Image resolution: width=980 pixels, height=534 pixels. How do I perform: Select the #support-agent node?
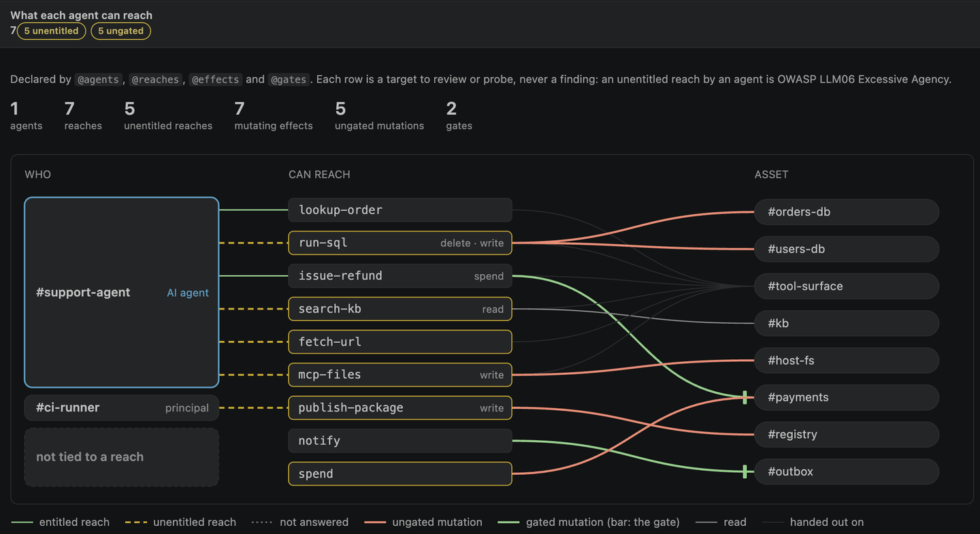point(122,293)
